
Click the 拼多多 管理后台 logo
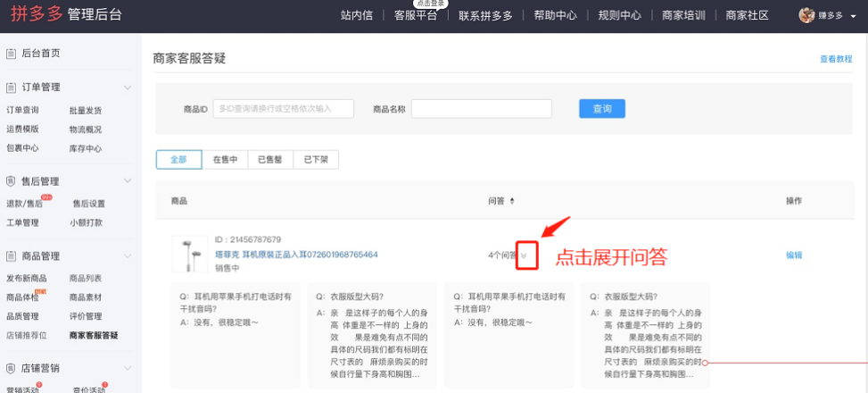[x=66, y=15]
